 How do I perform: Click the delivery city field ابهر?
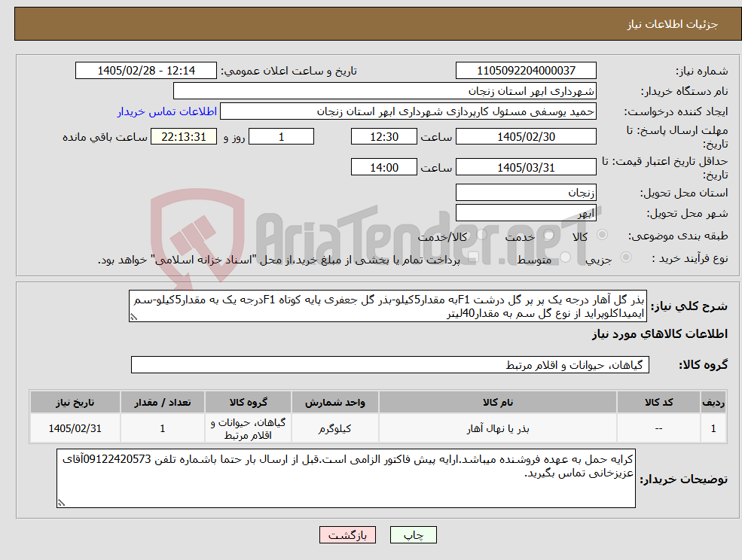click(x=526, y=213)
